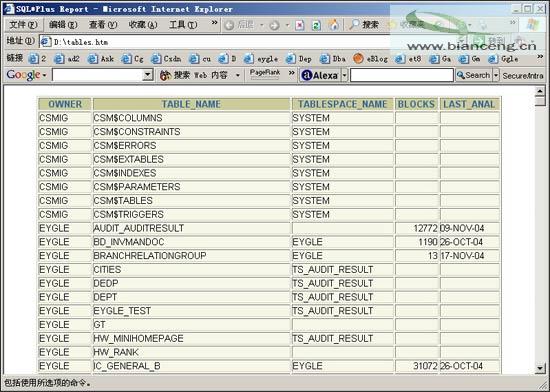Screen dimensions: 550x392
Task: Open the eBlog bookmark link icon
Action: coord(358,59)
